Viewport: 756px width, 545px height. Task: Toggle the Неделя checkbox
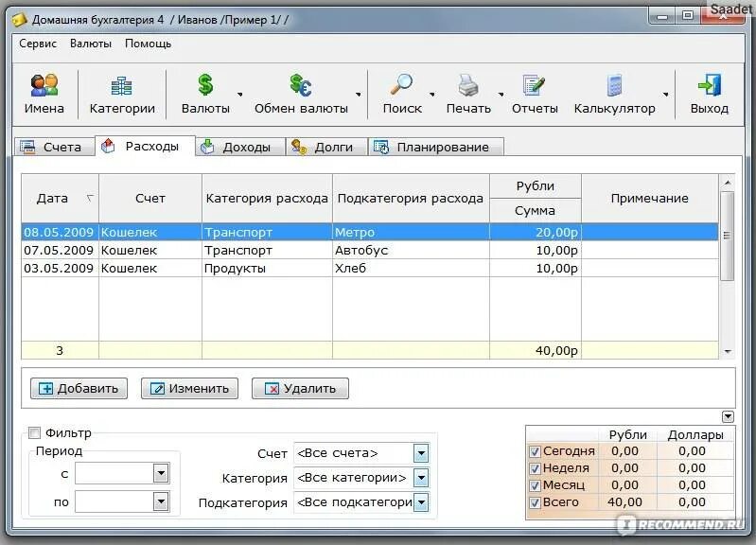coord(535,468)
